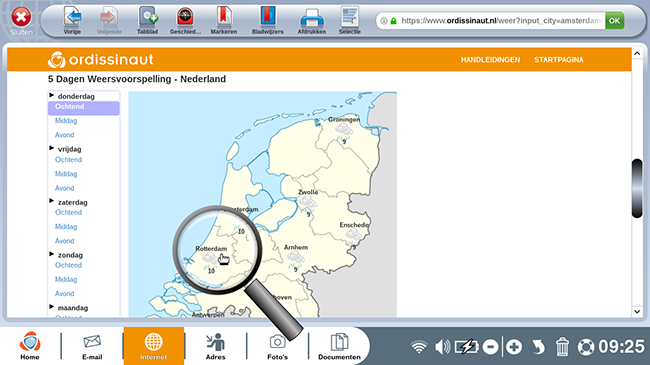Select the Internet tab in bottom bar
The image size is (650, 365).
[x=154, y=346]
